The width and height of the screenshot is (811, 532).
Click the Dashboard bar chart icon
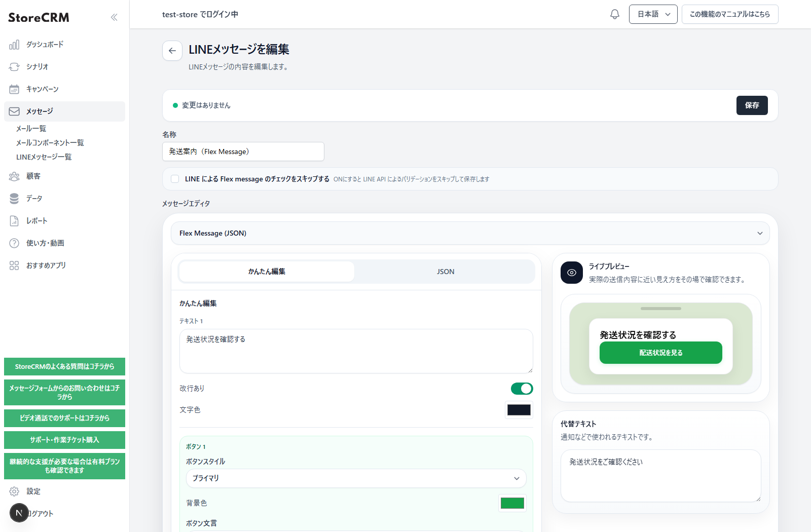tap(14, 45)
